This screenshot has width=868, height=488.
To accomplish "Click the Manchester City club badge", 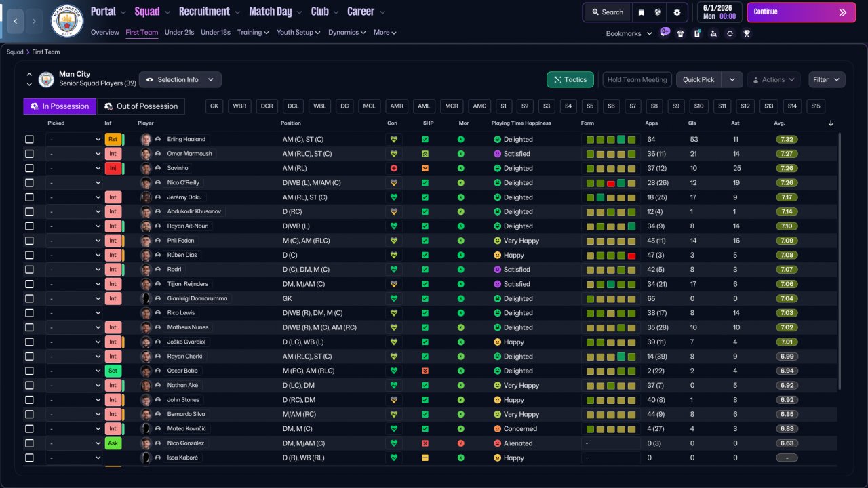I will tap(67, 21).
